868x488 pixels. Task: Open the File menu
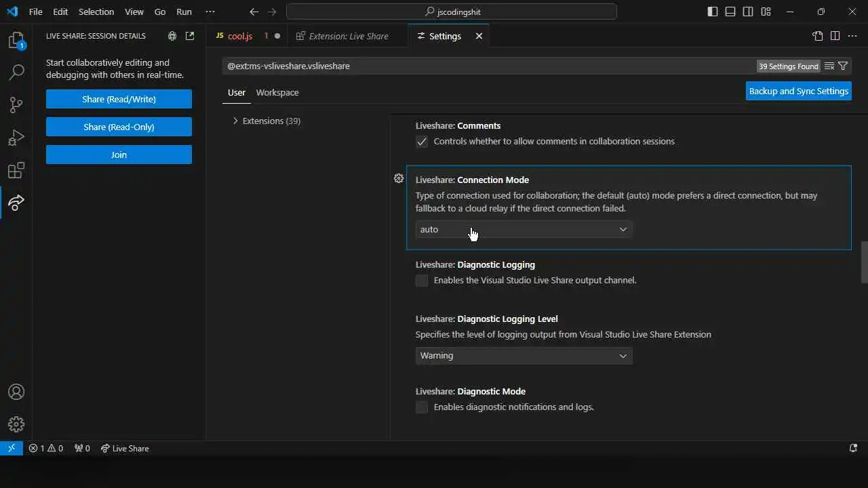click(35, 12)
